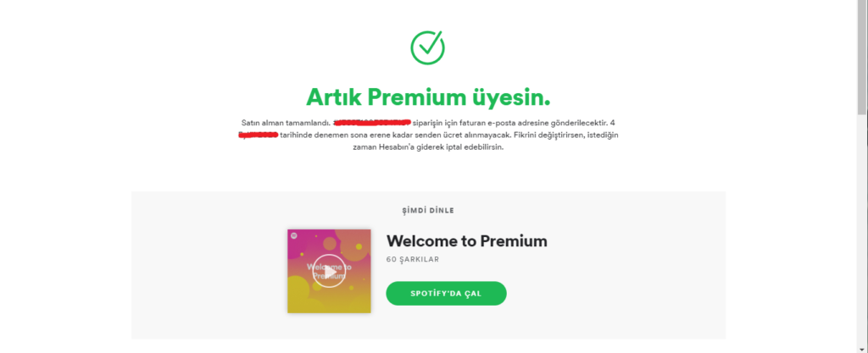Viewport: 868px width, 353px height.
Task: Click the empty scrollbar track below the thumb
Action: 862,229
